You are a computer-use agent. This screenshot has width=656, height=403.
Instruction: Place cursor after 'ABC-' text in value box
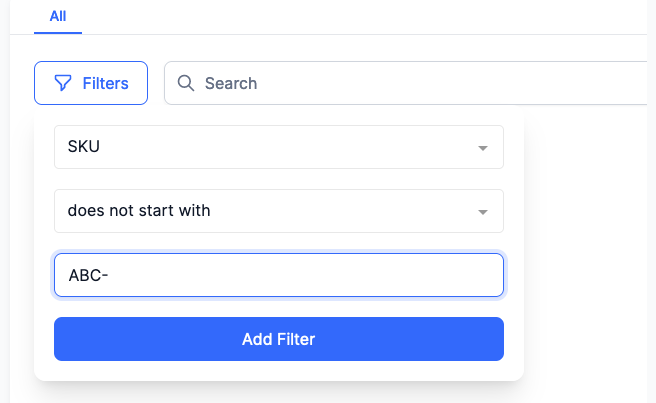[110, 275]
